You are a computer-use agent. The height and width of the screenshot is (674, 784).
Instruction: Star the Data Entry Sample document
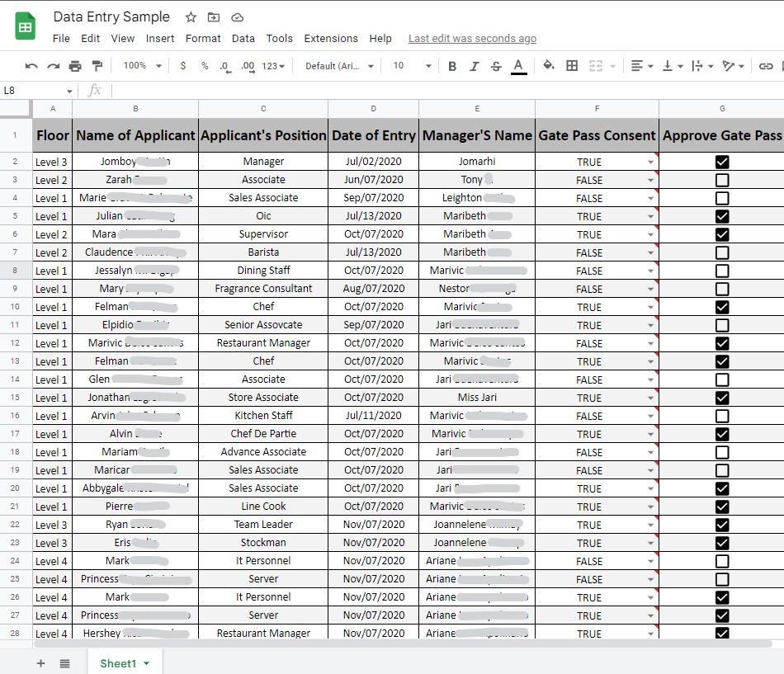point(191,17)
